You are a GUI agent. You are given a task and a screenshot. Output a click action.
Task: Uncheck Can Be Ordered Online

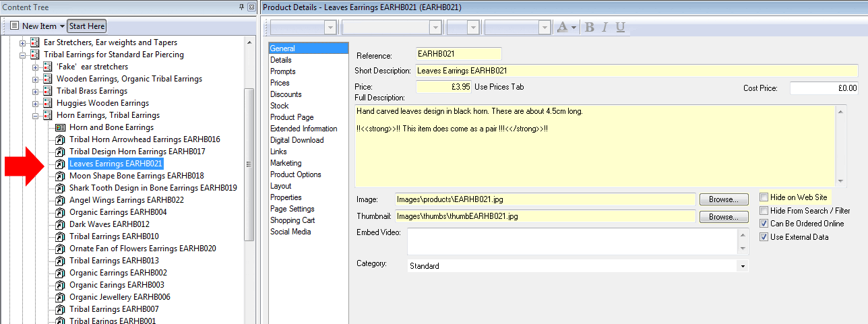coord(764,224)
